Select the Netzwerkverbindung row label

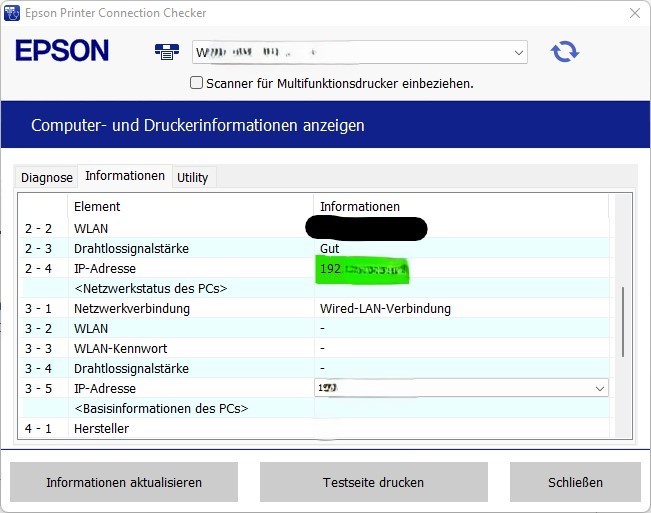[132, 308]
